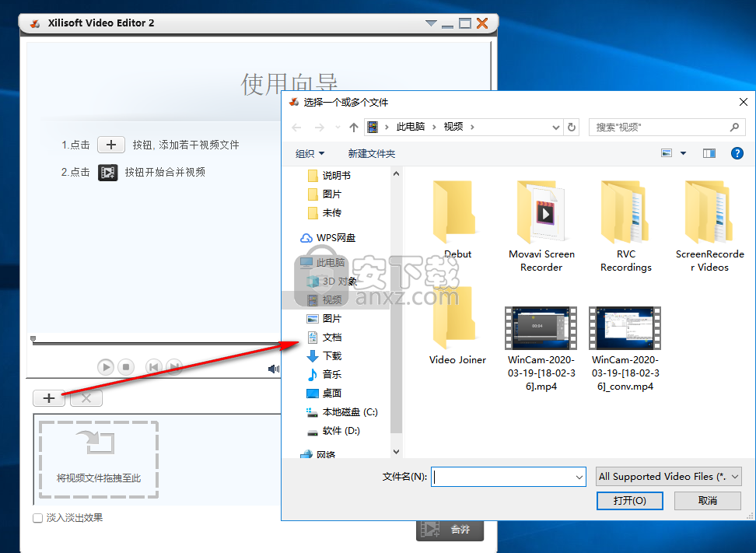
Task: Click the 取消 button
Action: click(707, 501)
